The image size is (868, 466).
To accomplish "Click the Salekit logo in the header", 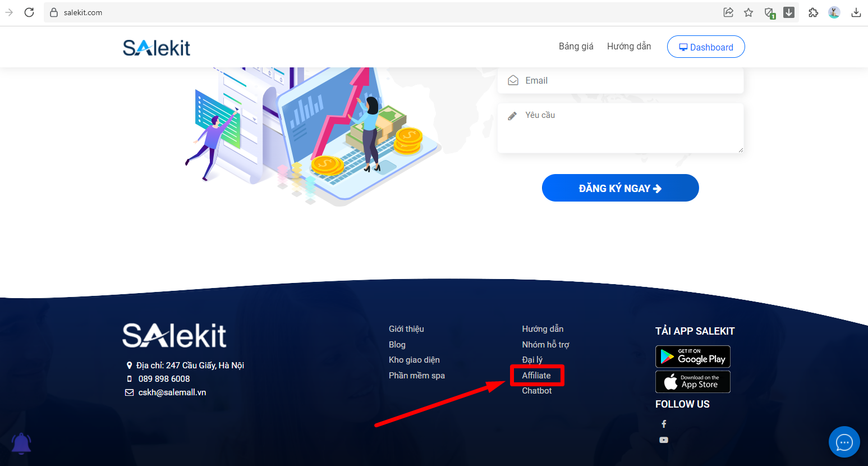I will click(x=157, y=48).
